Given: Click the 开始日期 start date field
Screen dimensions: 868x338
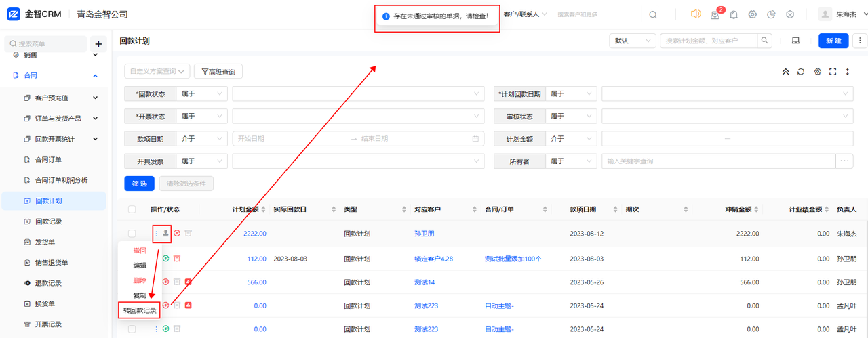Looking at the screenshot, I should point(290,138).
